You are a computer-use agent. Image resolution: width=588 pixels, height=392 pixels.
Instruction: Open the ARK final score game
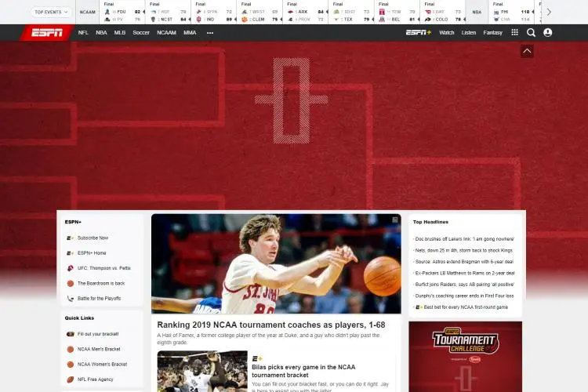click(x=306, y=12)
